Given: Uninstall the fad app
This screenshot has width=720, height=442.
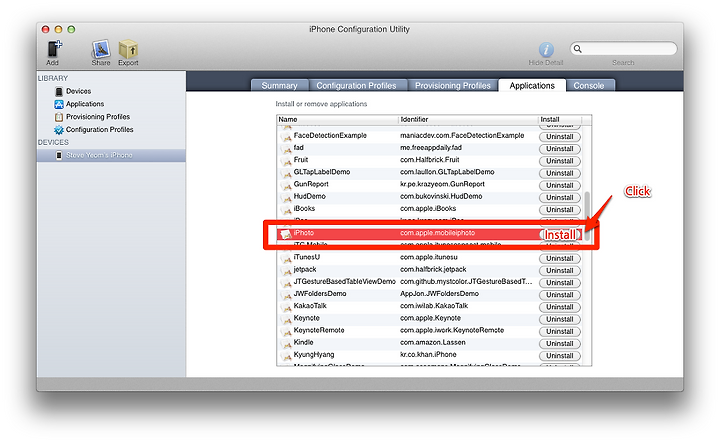Looking at the screenshot, I should [560, 149].
